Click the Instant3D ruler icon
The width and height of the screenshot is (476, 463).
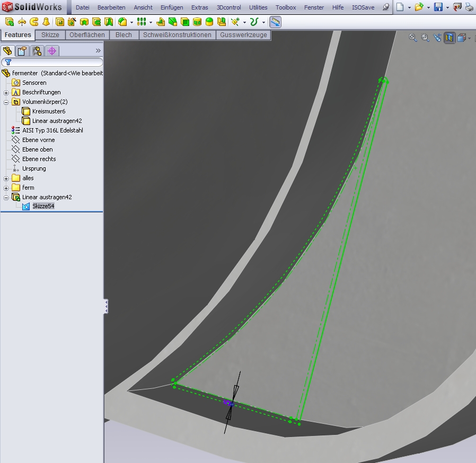point(275,22)
